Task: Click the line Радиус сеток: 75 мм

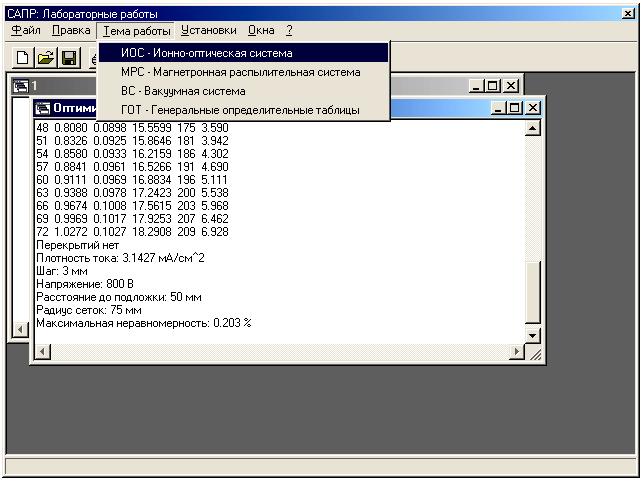Action: point(89,310)
